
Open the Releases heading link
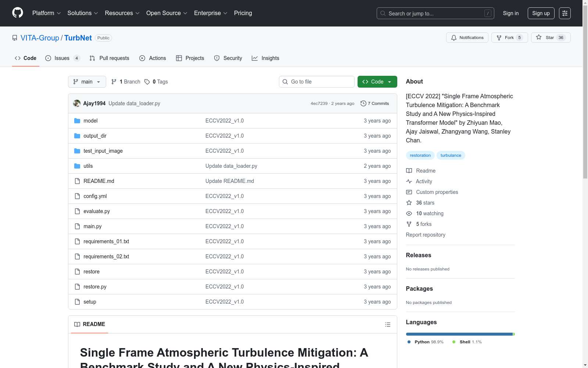coord(419,255)
